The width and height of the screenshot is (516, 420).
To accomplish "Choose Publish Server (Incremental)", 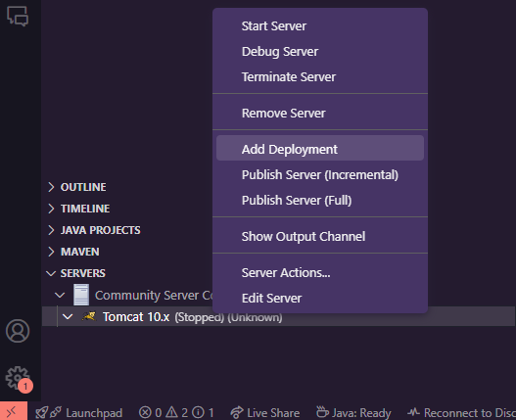I will coord(320,175).
